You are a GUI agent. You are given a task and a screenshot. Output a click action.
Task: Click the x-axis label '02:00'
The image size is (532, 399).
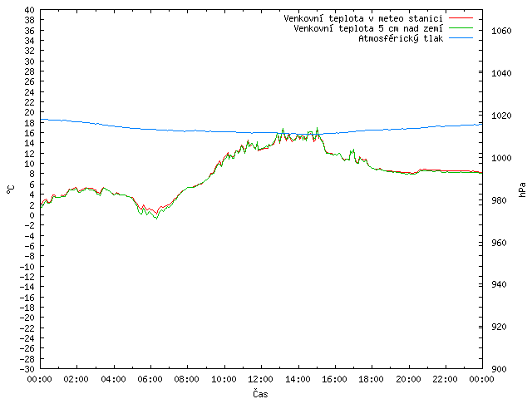[76, 379]
